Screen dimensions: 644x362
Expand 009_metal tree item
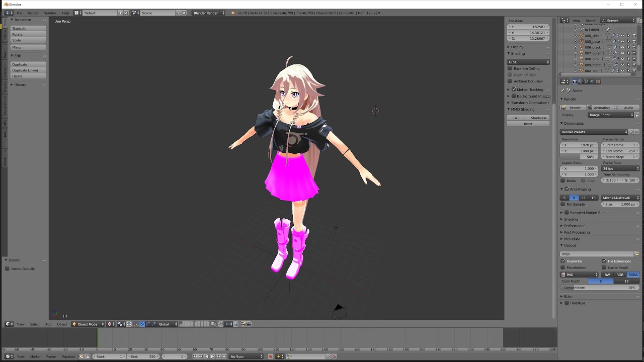pos(576,65)
